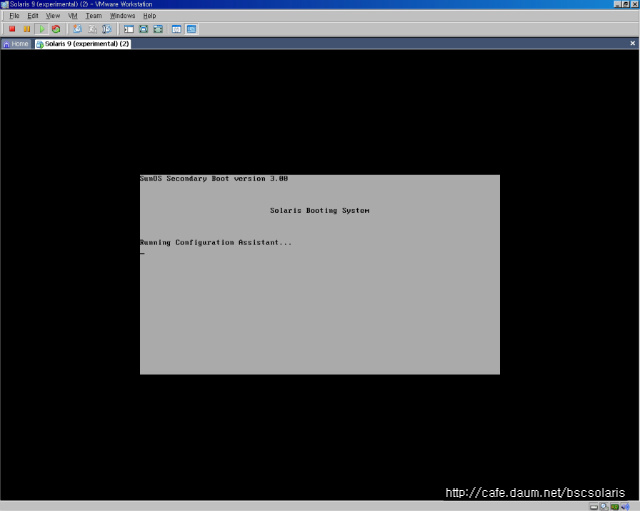Click the 'Solaris Booting System' text
Viewport: 640px width, 511px height.
[x=320, y=211]
